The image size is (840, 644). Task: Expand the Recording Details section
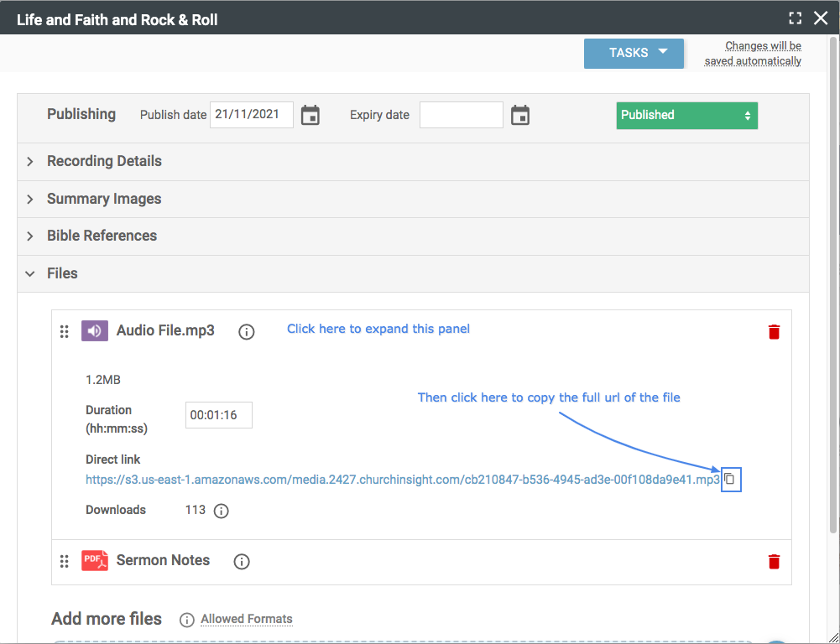point(104,161)
